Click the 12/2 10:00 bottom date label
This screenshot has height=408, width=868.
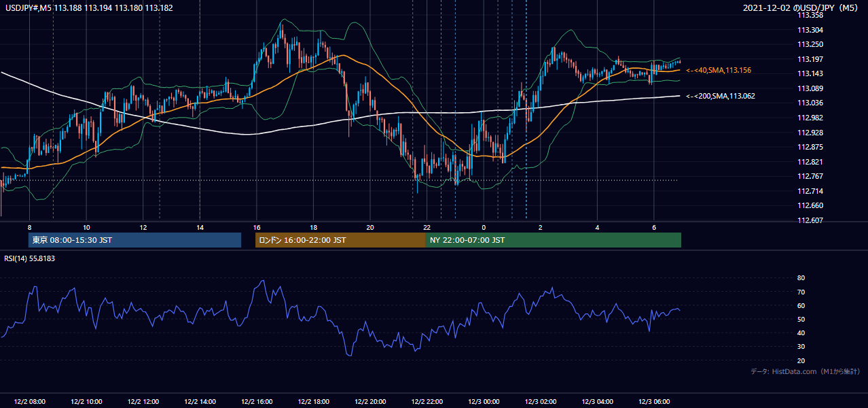(86, 401)
